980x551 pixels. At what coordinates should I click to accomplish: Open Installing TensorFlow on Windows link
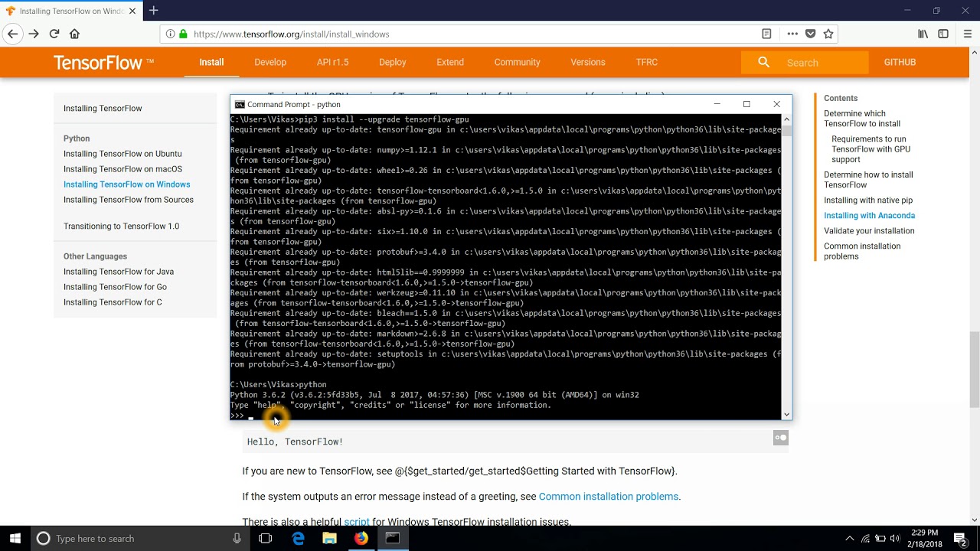pos(126,184)
